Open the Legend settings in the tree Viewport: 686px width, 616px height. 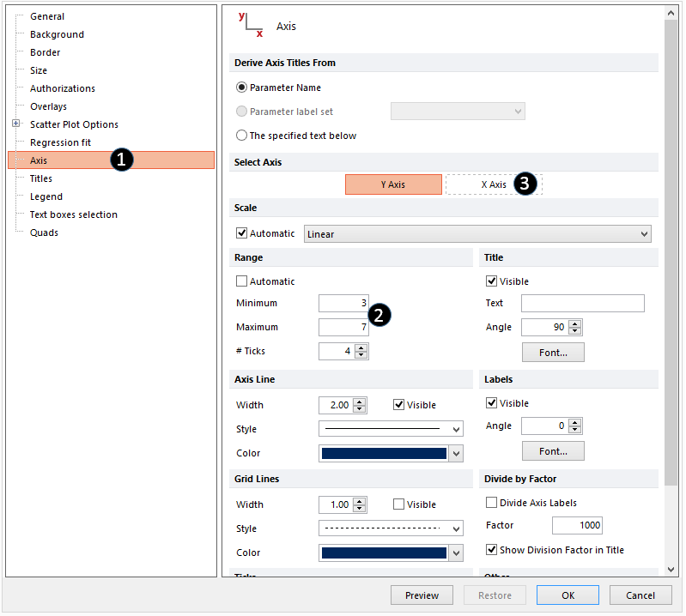click(46, 196)
